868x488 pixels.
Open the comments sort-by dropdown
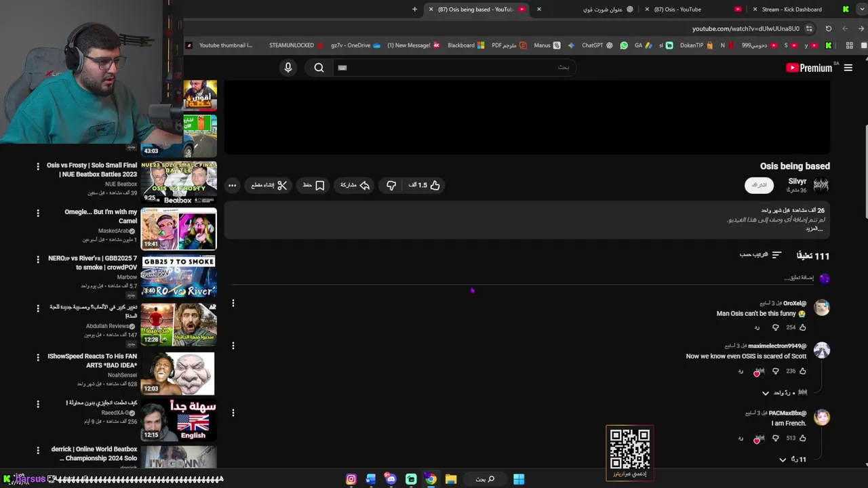coord(760,255)
